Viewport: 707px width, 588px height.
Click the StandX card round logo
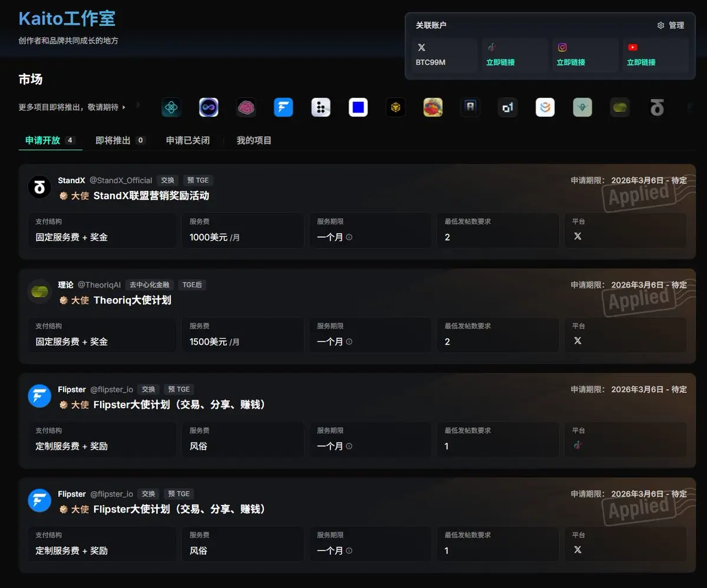39,187
